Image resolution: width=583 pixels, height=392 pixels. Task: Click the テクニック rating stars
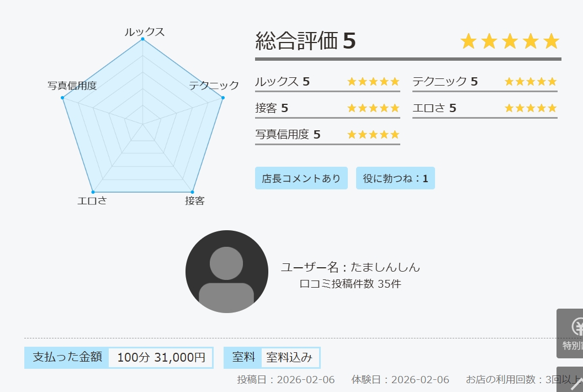(530, 82)
